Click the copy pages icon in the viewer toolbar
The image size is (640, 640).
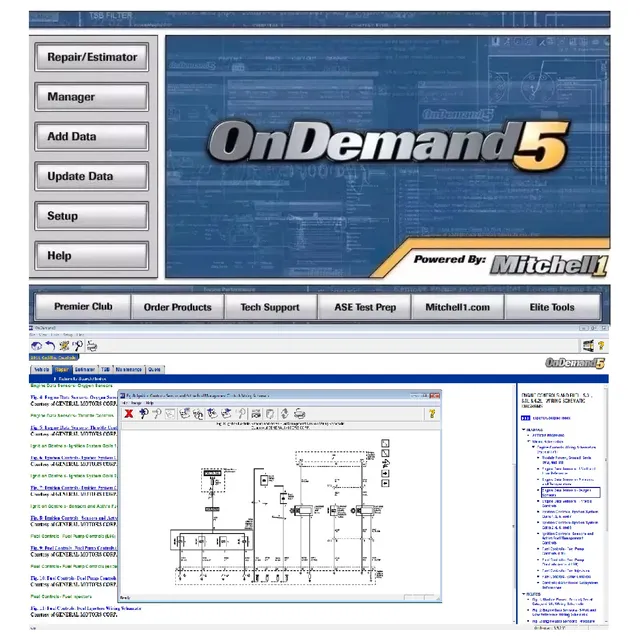[x=270, y=414]
